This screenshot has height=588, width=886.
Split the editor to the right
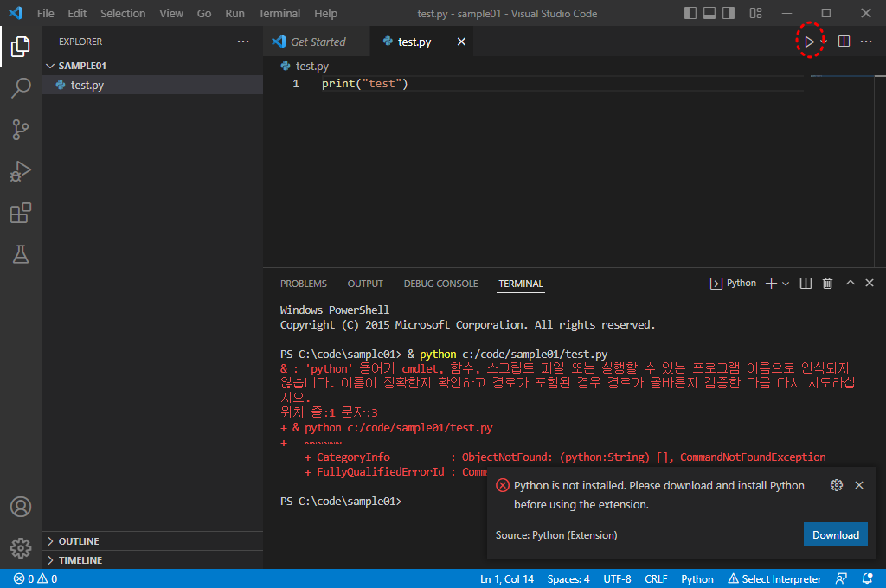(x=844, y=42)
